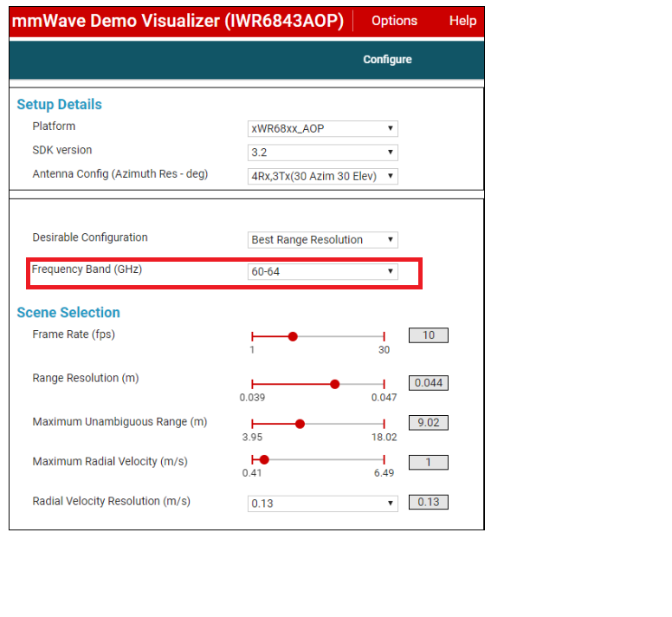Open the Options menu
The width and height of the screenshot is (672, 617).
394,21
